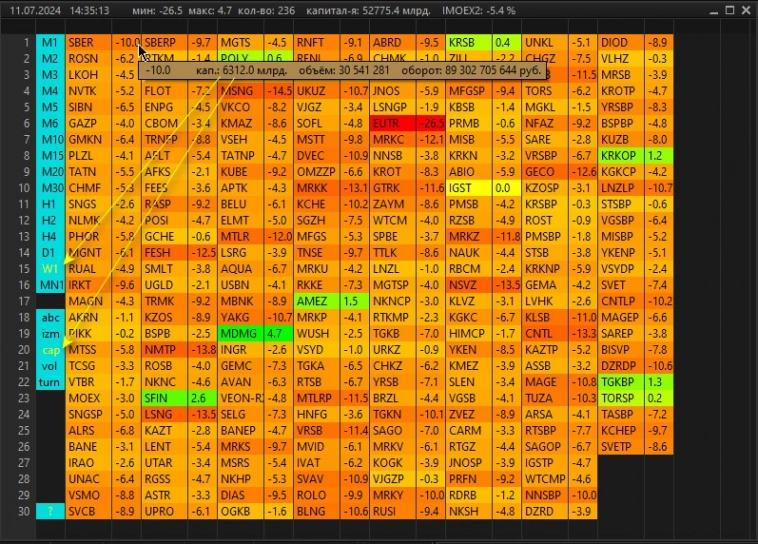Click the yellow IGST ticker cell

click(469, 188)
